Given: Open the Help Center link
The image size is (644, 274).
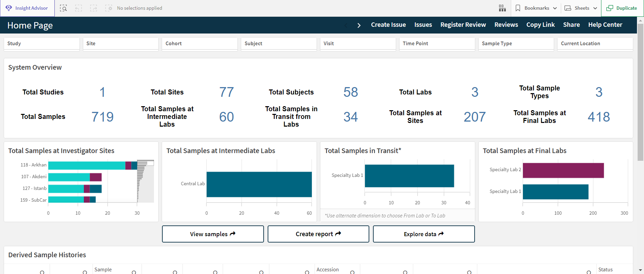Looking at the screenshot, I should click(x=605, y=25).
